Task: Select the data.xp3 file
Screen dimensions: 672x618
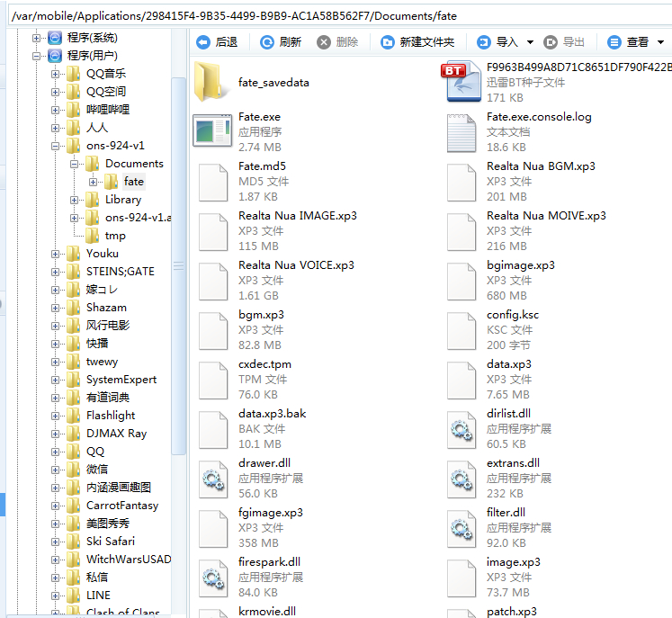Action: coord(489,380)
